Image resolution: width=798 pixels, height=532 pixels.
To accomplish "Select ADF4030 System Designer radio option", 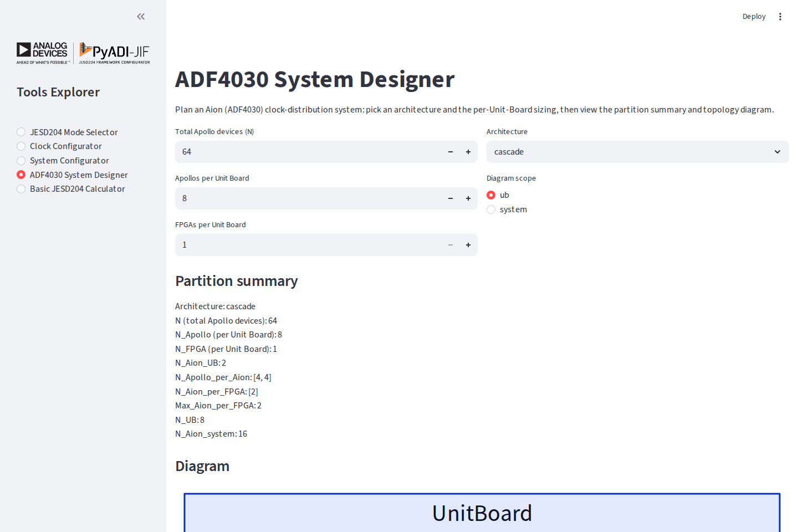I will coord(72,175).
